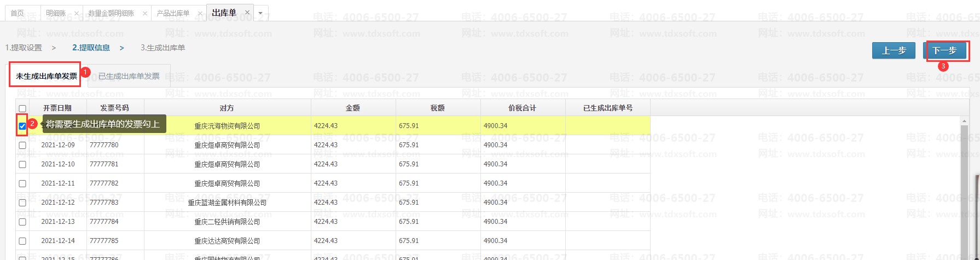The image size is (980, 260).
Task: Tick the checkbox for invoice 77777785
Action: 22,241
